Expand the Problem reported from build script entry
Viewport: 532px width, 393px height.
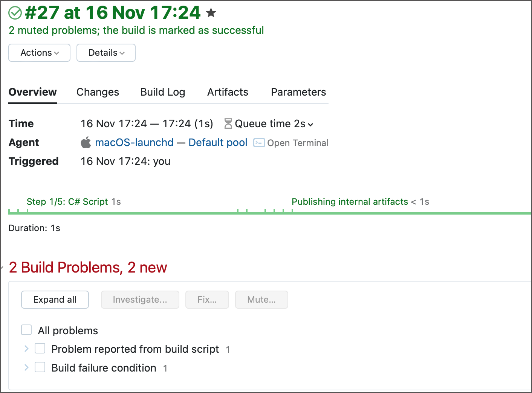26,349
